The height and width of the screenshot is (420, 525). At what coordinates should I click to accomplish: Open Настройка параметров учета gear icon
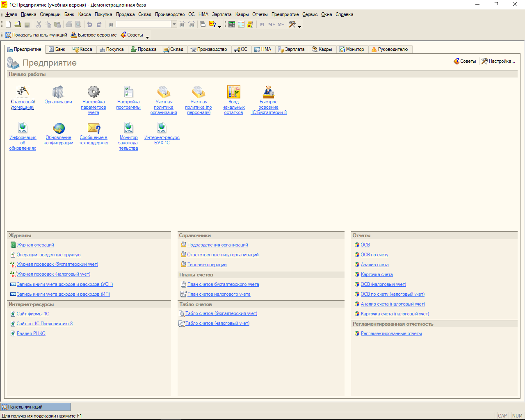tap(94, 92)
